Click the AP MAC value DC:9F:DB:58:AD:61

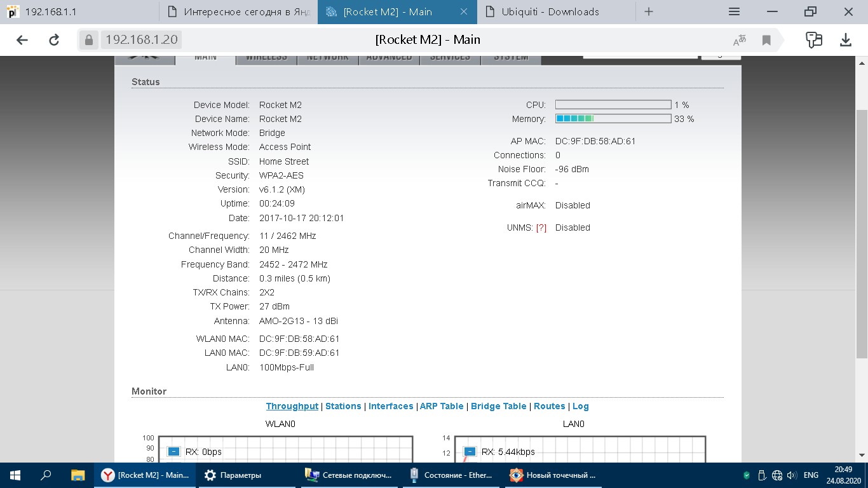pos(595,141)
